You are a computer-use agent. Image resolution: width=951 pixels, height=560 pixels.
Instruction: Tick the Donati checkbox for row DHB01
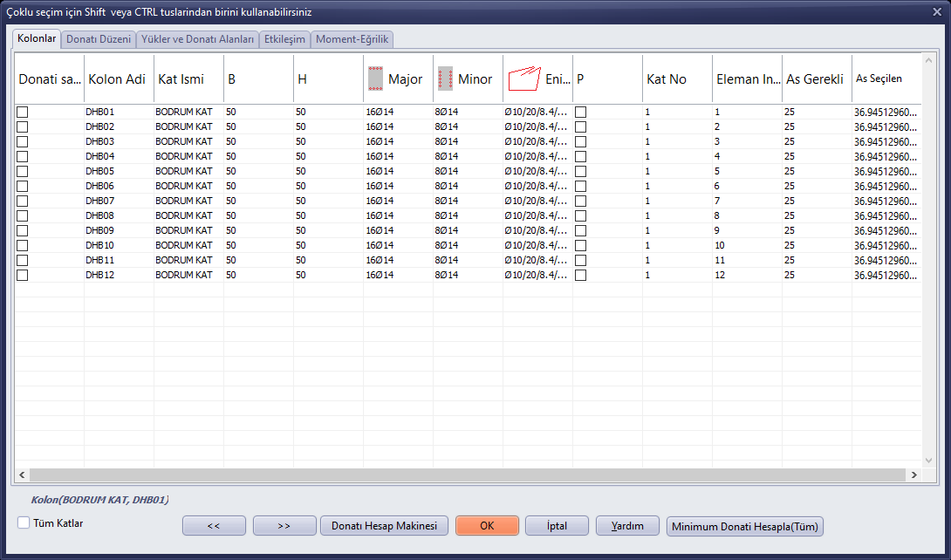click(x=23, y=113)
